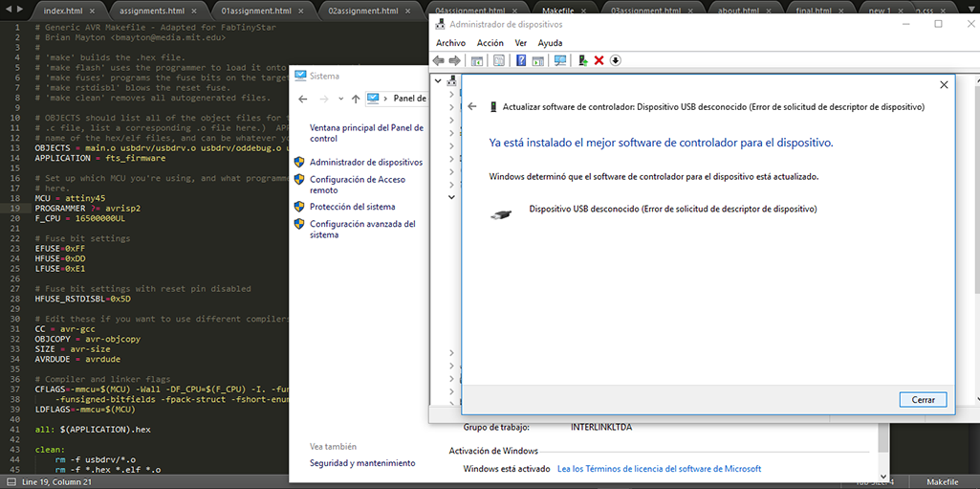Open Seguridad y mantenimiento link
Screen dimensions: 980x489
362,463
